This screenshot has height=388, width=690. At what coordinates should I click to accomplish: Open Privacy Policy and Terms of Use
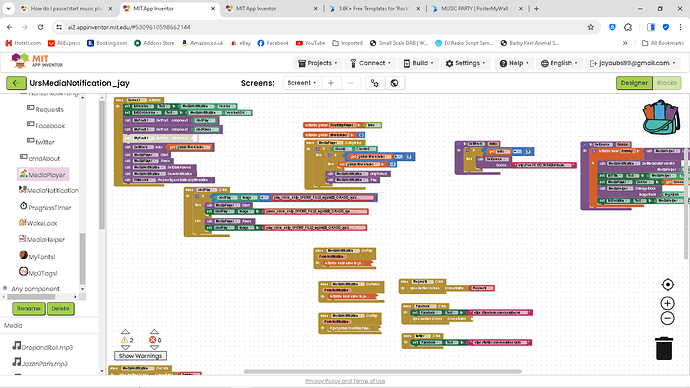pyautogui.click(x=345, y=381)
